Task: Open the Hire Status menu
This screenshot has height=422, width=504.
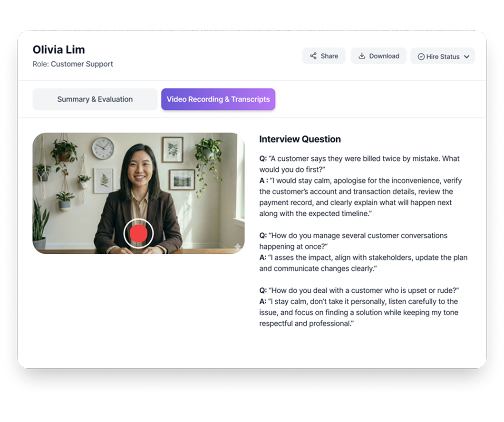Action: pos(443,56)
